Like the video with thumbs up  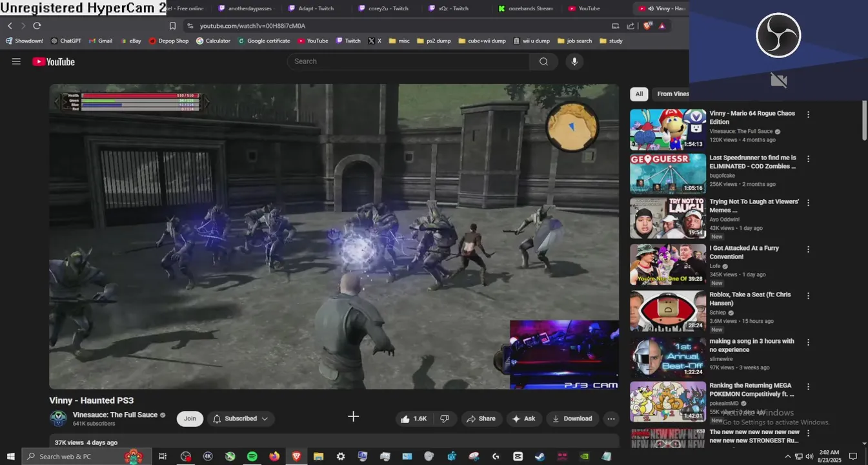pyautogui.click(x=414, y=418)
